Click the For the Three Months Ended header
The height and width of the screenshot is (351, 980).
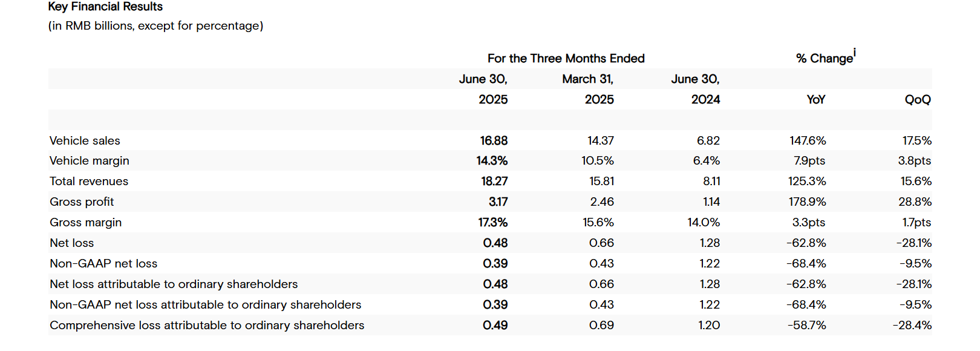pos(566,59)
